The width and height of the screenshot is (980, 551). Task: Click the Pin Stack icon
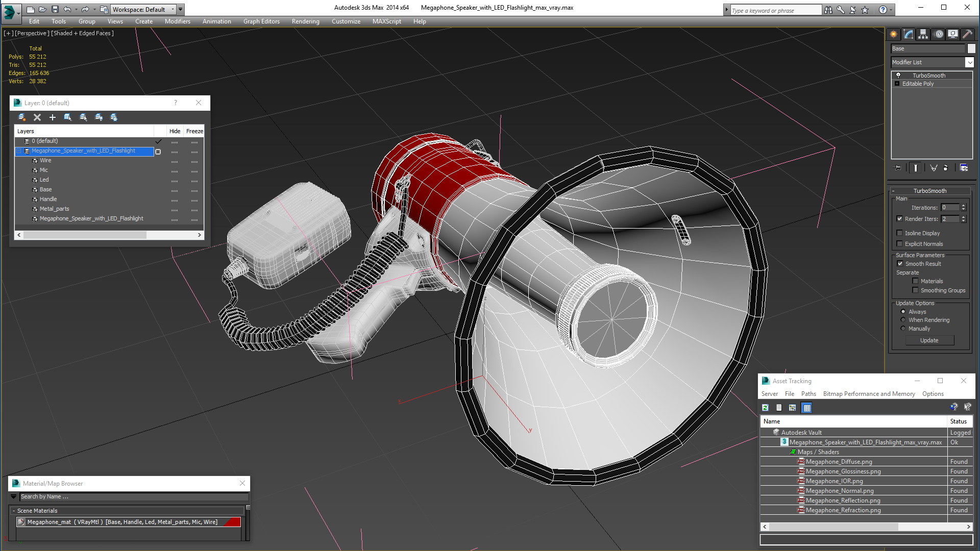[x=898, y=168]
